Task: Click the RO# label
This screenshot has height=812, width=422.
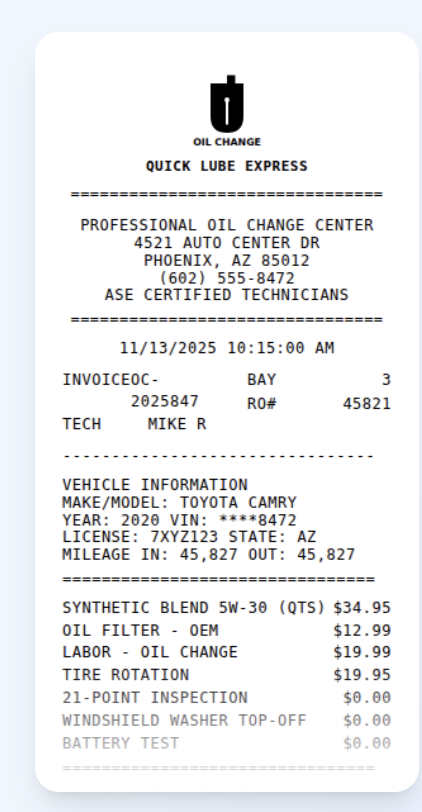Action: [x=261, y=403]
